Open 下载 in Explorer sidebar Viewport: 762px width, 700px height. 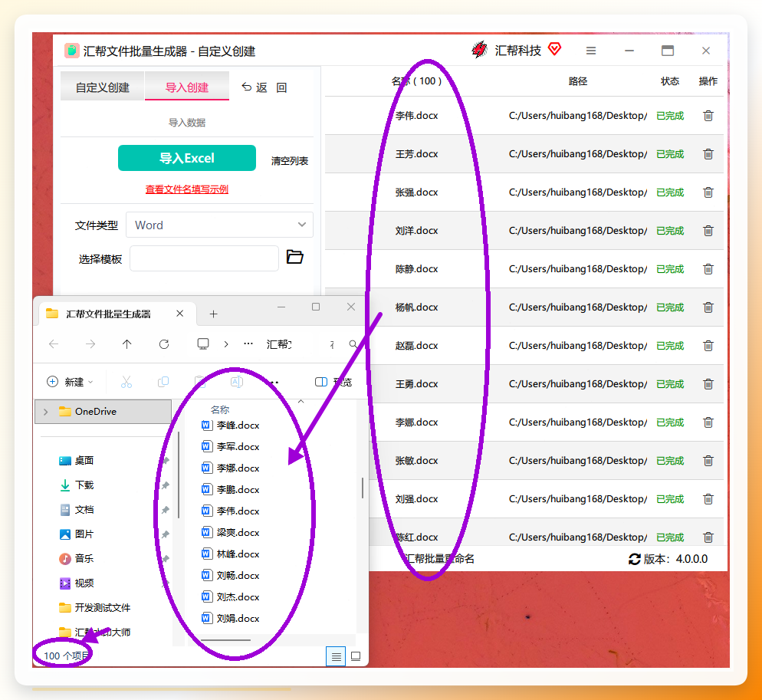coord(84,485)
